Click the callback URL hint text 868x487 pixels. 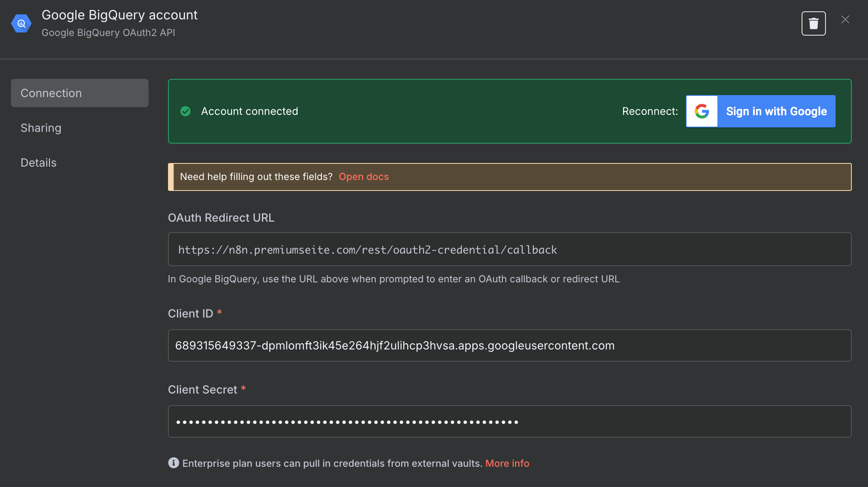(394, 279)
